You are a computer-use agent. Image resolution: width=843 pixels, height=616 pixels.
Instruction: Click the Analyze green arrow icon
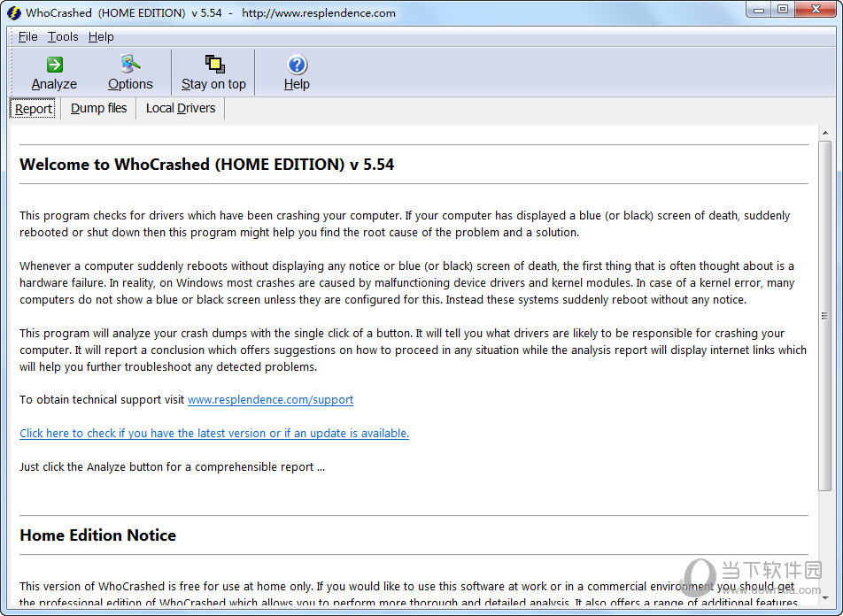[54, 65]
